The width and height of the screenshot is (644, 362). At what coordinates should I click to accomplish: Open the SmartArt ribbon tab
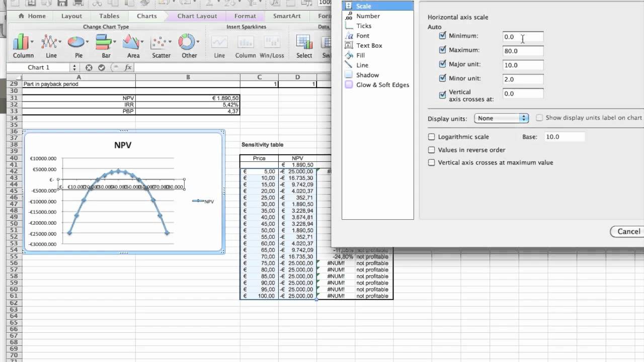pyautogui.click(x=287, y=16)
